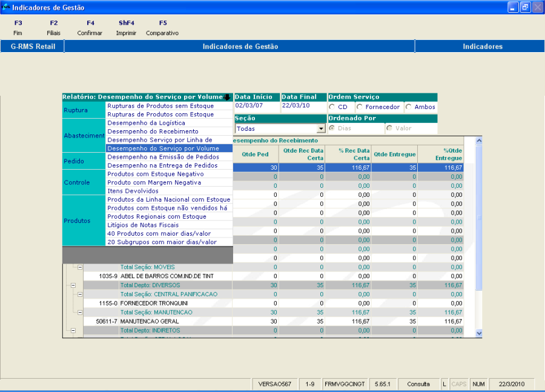
Task: Click the ShF4 Imprimir button
Action: tap(126, 28)
